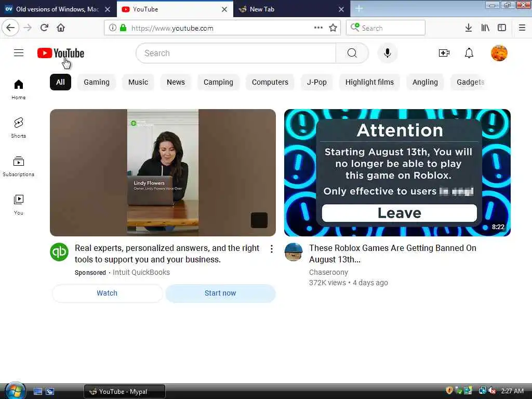532x399 pixels.
Task: Open the Create video icon
Action: [x=444, y=53]
